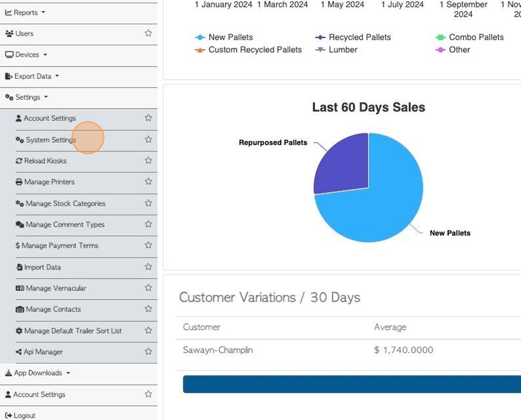Toggle Combo Pallets legend series
The image size is (521, 420).
(x=469, y=37)
